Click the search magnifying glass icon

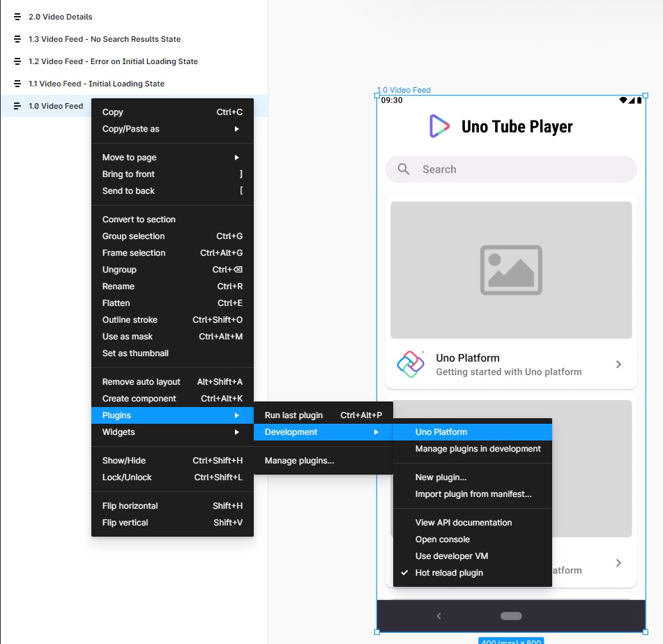(x=403, y=169)
